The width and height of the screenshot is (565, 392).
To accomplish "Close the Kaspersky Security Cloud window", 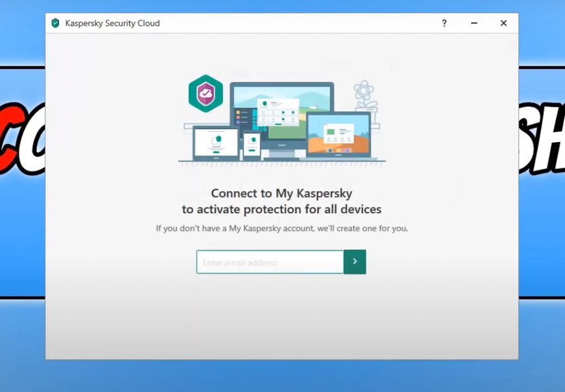I will [504, 23].
